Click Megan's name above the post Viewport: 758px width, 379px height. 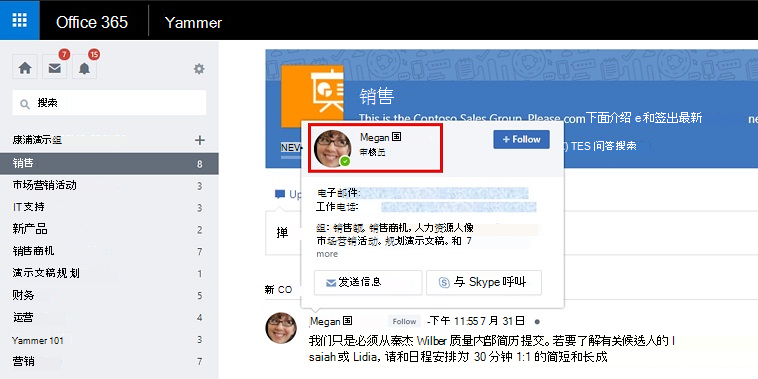[331, 321]
